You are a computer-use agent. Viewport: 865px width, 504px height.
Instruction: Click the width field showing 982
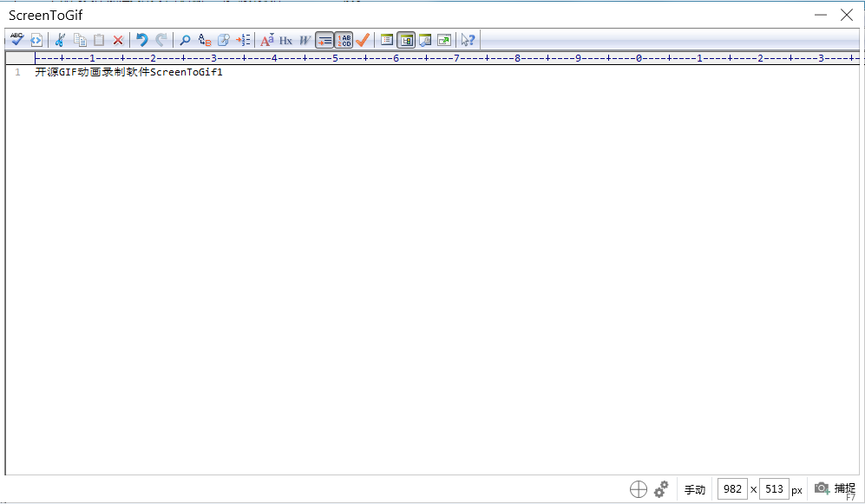point(732,489)
